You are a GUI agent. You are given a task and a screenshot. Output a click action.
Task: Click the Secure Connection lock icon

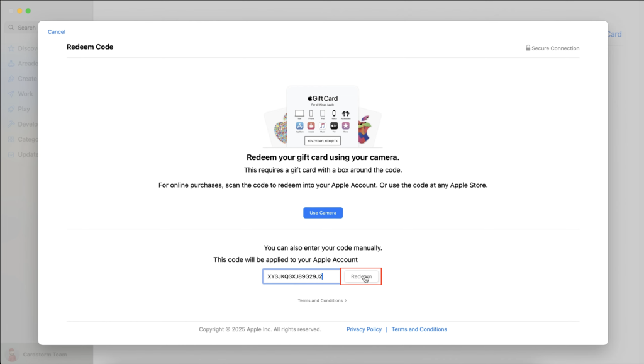527,48
